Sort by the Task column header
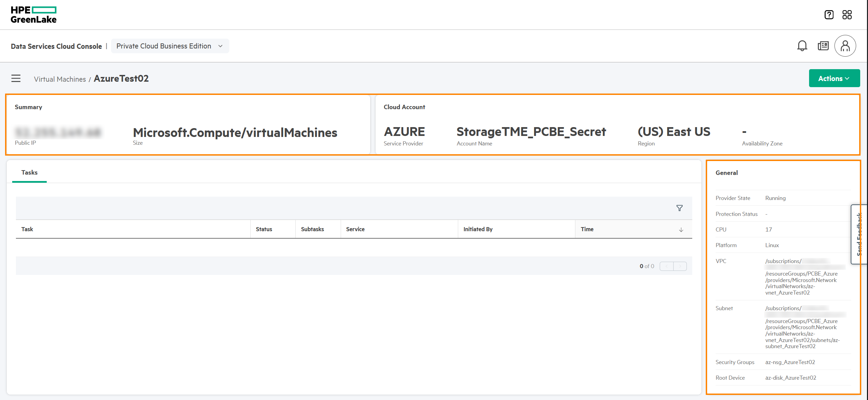The width and height of the screenshot is (868, 400). (133, 229)
